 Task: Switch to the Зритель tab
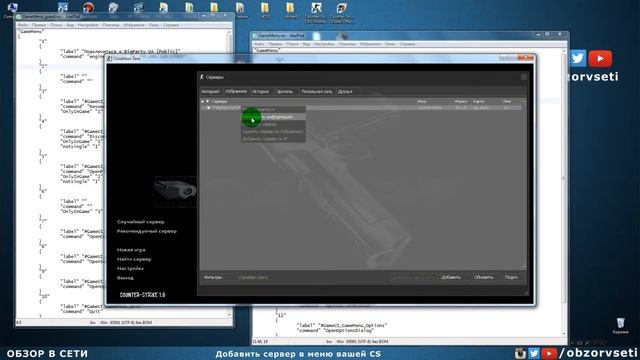click(x=284, y=92)
